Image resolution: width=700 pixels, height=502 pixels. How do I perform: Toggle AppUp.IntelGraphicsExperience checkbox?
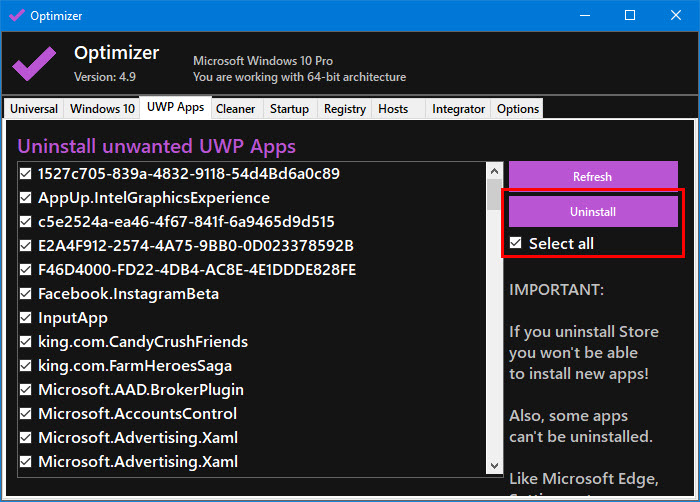[x=26, y=198]
